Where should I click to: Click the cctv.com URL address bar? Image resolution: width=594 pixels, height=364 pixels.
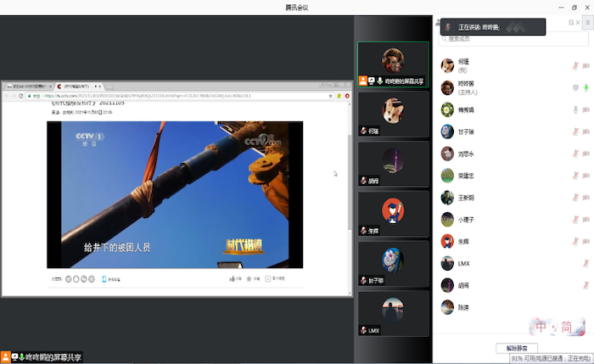coord(182,96)
